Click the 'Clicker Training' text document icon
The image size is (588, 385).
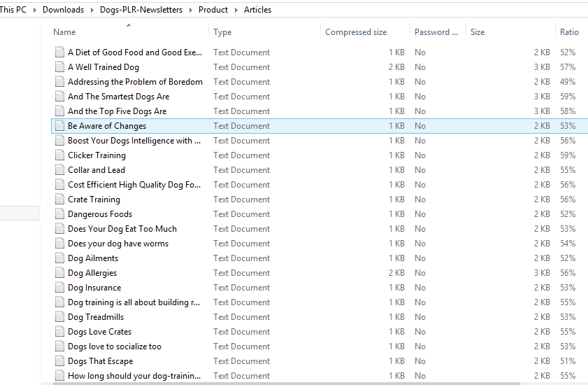click(59, 155)
